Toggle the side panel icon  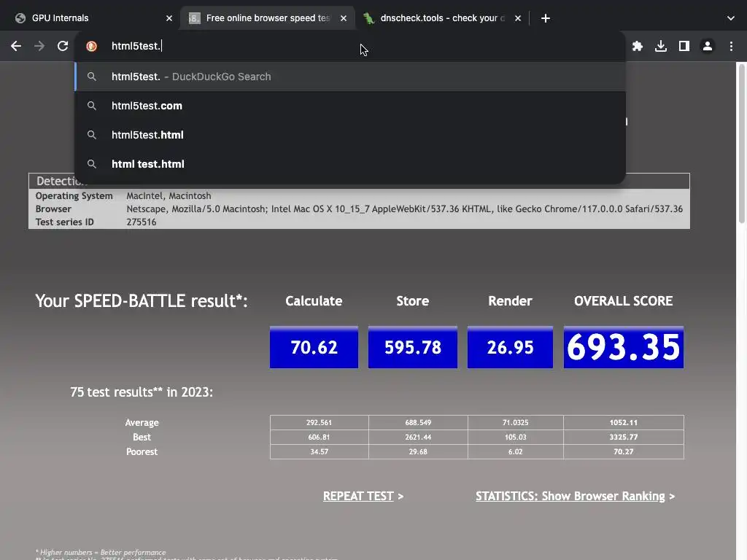(x=684, y=46)
